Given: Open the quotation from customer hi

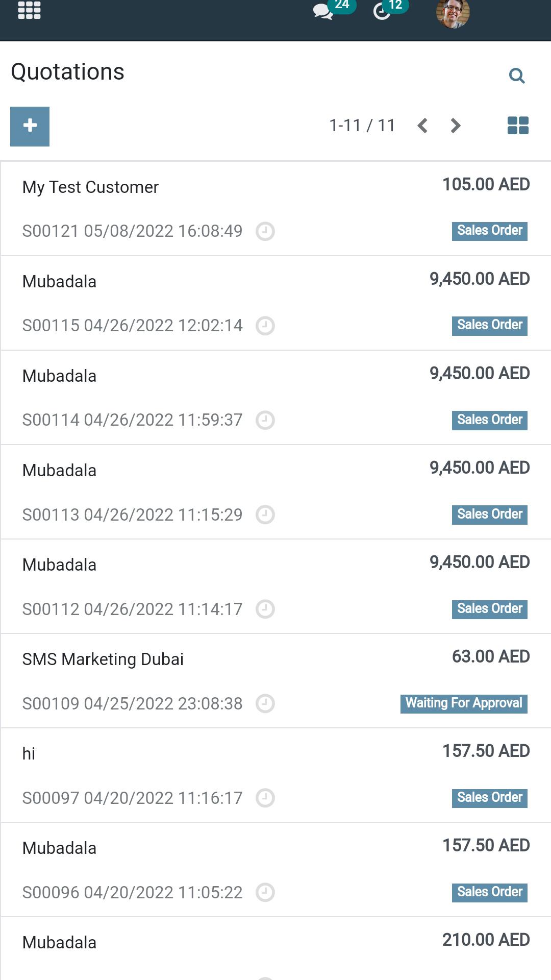Looking at the screenshot, I should coord(275,775).
